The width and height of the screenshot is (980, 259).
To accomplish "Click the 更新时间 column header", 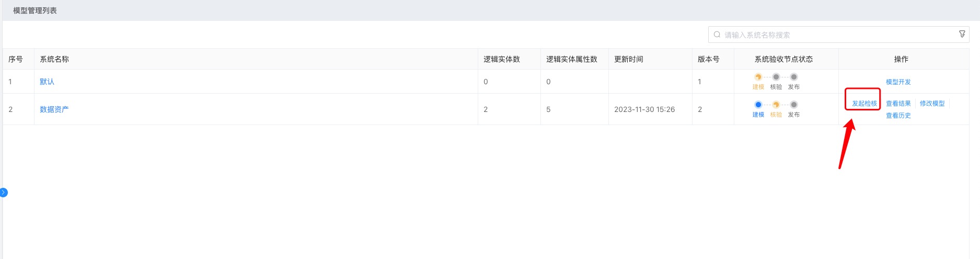I will pos(629,59).
